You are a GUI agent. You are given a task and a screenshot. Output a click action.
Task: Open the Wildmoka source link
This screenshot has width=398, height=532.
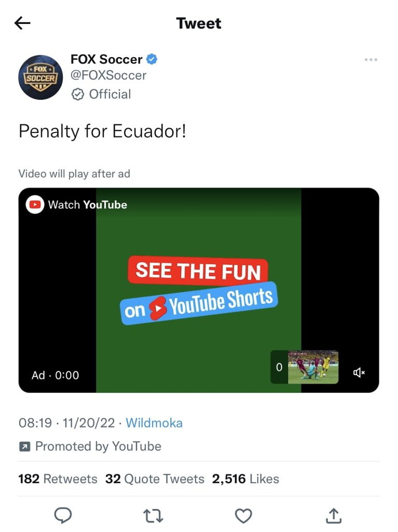[x=154, y=423]
